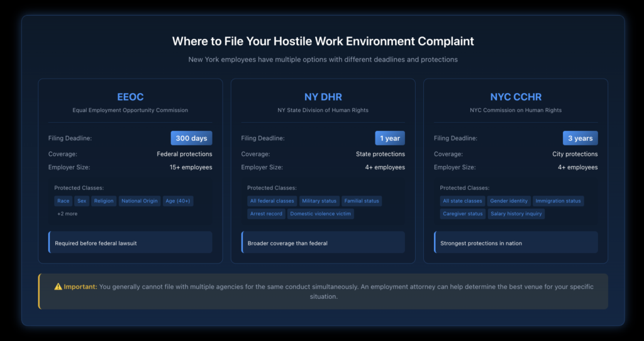Viewport: 644px width, 341px height.
Task: Click the Military status tag
Action: (319, 201)
